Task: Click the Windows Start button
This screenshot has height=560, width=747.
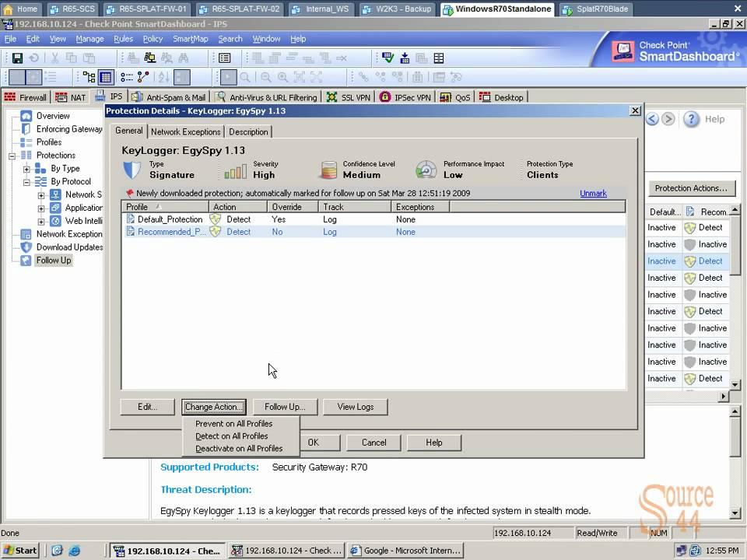Action: 20,551
